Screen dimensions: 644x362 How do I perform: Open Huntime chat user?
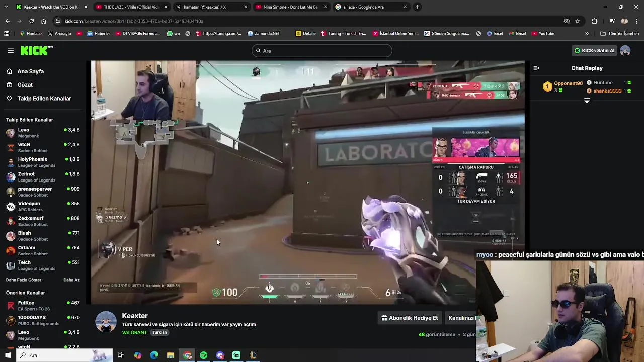pyautogui.click(x=603, y=83)
